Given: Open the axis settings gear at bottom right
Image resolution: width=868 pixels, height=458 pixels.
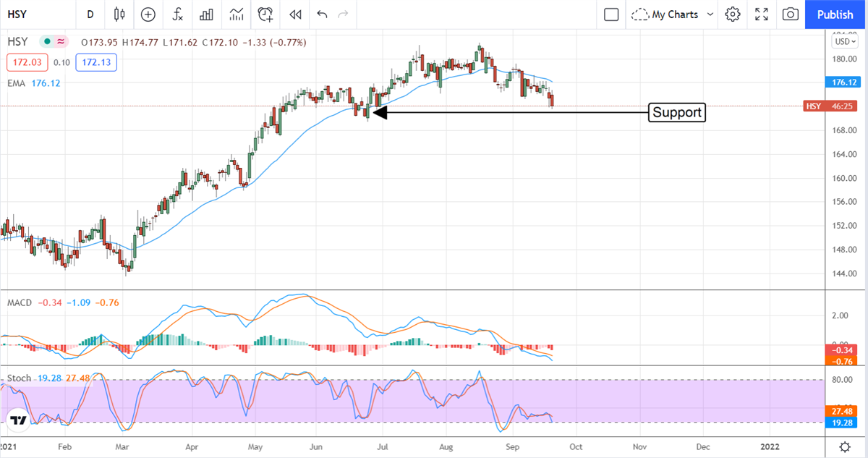Looking at the screenshot, I should (x=844, y=446).
